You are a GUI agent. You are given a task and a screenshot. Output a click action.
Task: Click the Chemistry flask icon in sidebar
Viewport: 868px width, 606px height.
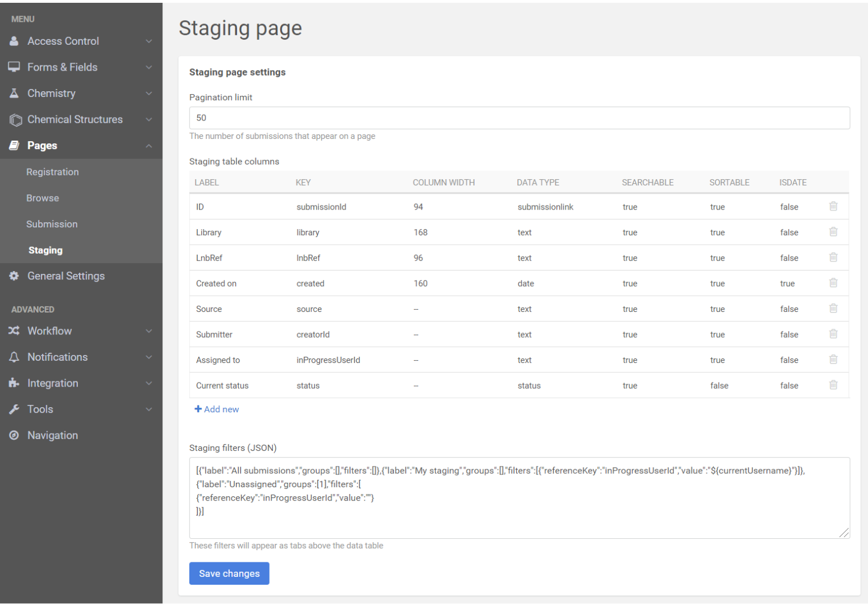(15, 94)
